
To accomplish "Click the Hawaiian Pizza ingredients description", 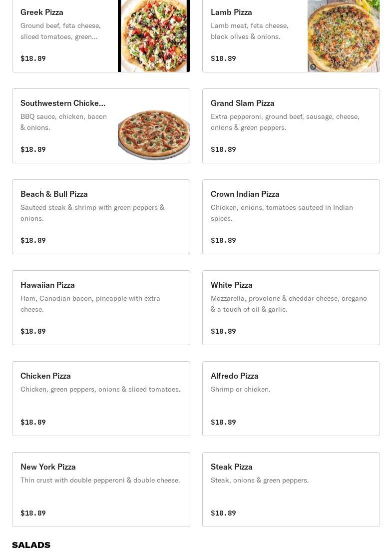I will 90,304.
